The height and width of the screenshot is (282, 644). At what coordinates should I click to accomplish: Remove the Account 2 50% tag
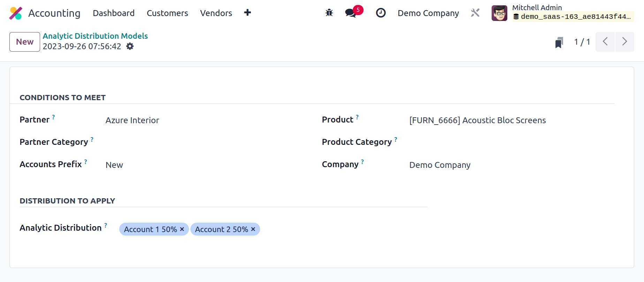point(253,229)
